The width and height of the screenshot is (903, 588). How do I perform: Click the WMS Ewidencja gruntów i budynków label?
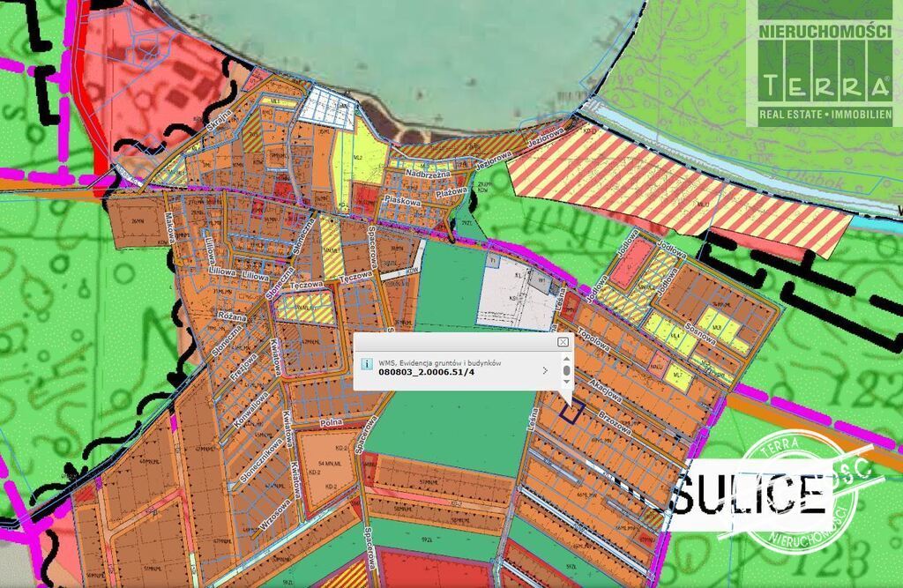point(439,362)
